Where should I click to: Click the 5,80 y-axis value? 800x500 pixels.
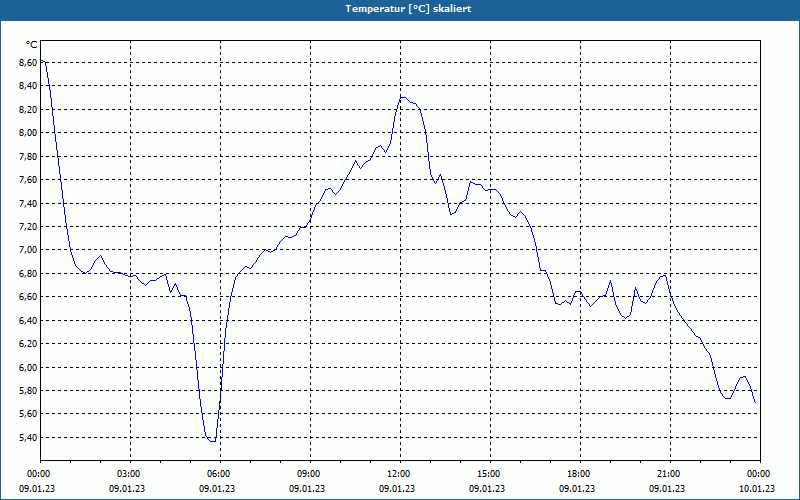coord(28,391)
